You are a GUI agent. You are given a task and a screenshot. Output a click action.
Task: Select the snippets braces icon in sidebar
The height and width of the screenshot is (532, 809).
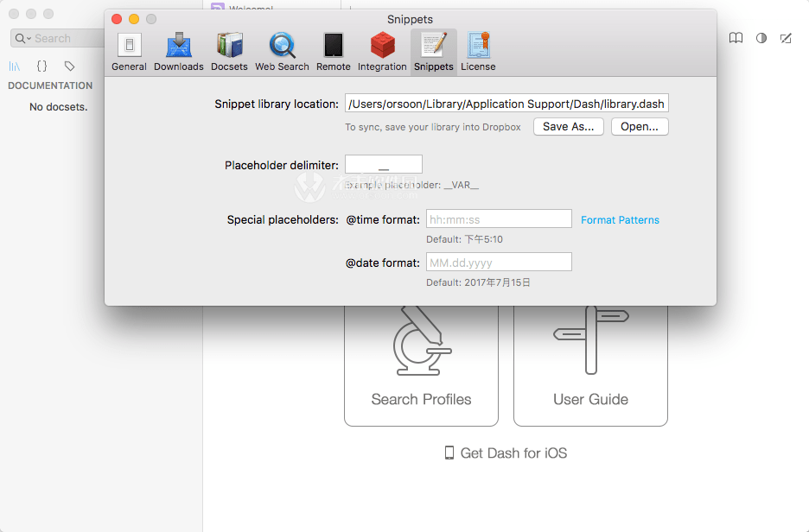[41, 66]
